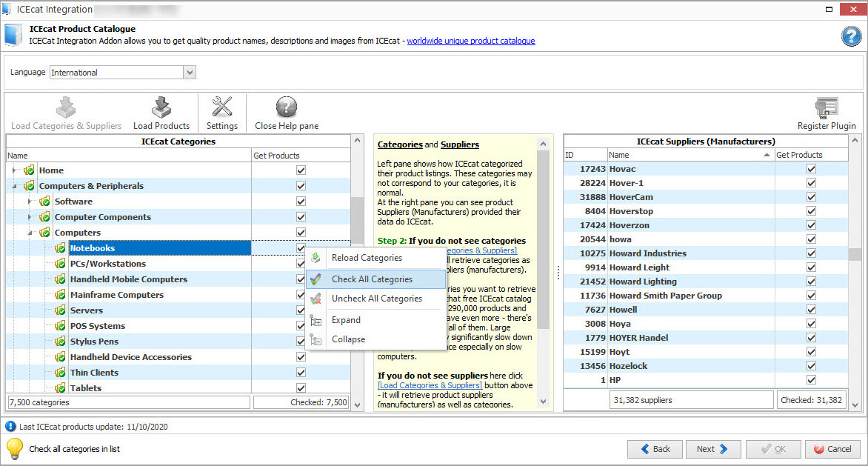Click the Computer Components category icon

coord(45,217)
